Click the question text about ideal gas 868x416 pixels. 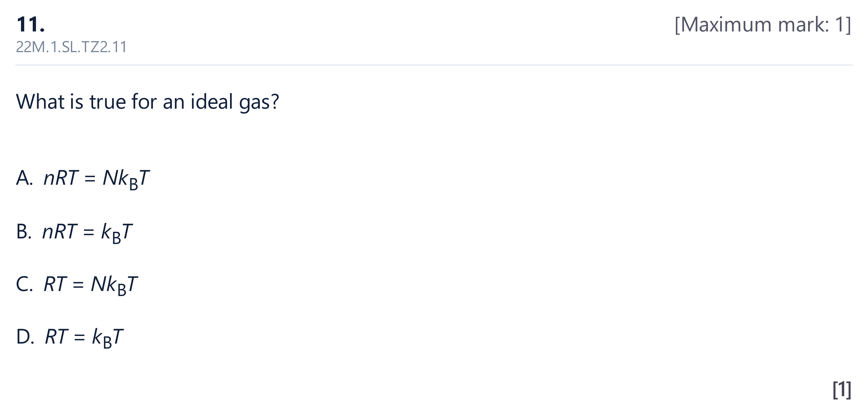tap(147, 102)
